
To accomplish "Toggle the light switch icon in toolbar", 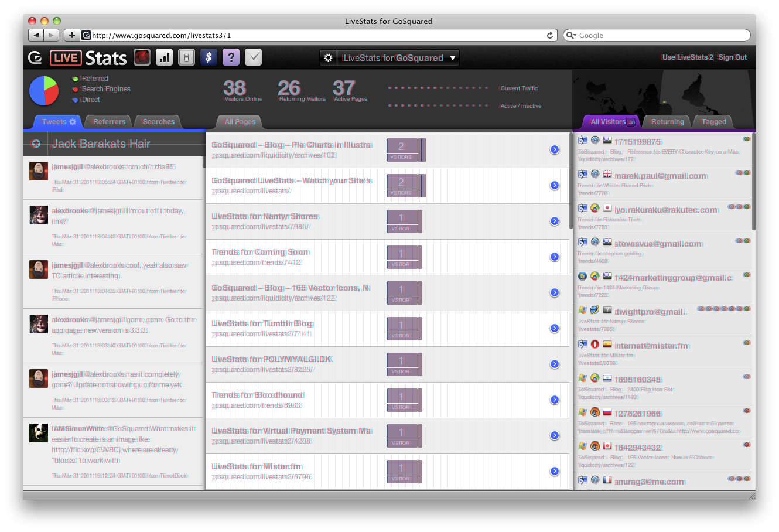I will tap(186, 57).
